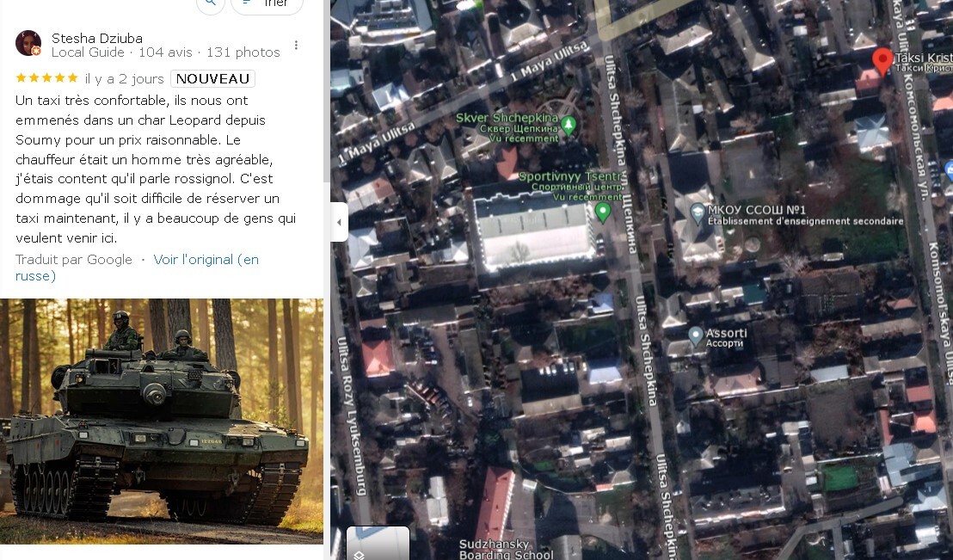Open the review search magnifier icon

210,3
